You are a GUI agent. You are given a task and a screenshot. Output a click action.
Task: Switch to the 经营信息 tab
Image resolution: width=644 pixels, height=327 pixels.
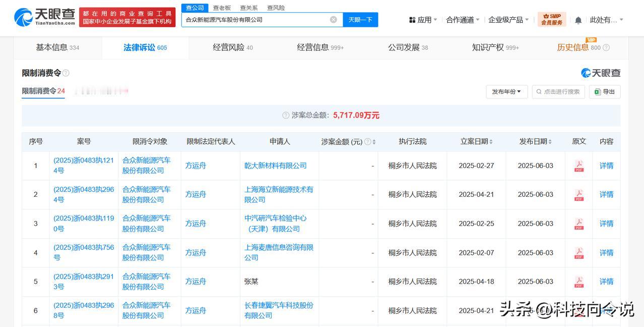pyautogui.click(x=320, y=47)
